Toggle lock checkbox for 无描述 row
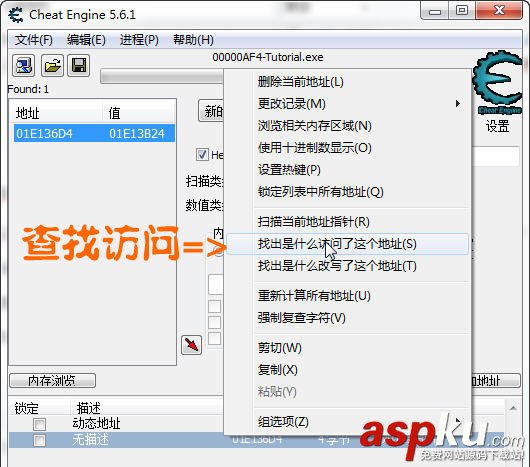The height and width of the screenshot is (467, 530). click(39, 440)
